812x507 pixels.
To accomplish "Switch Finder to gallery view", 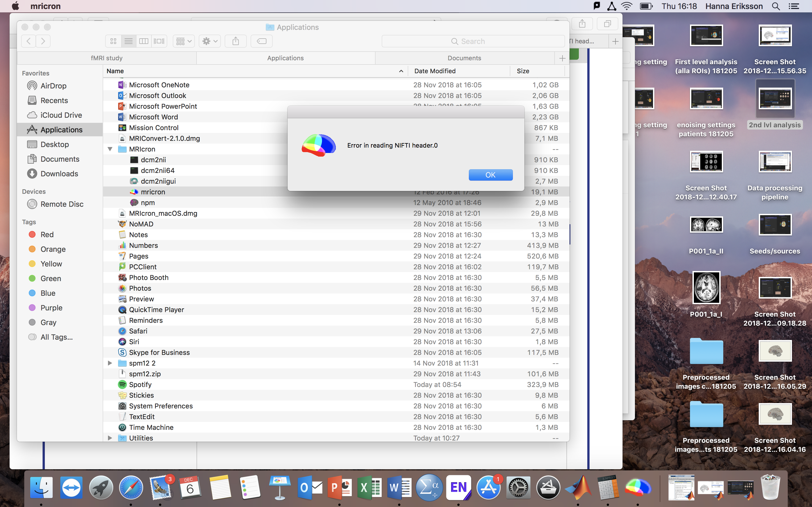I will pos(159,41).
